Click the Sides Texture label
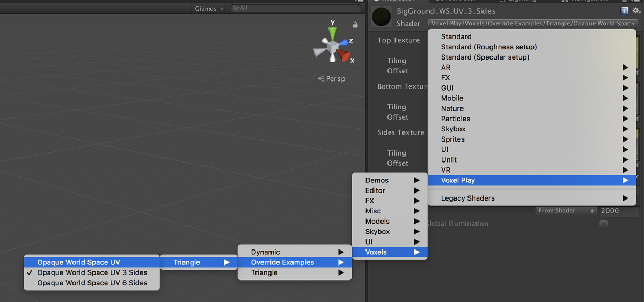 tap(401, 132)
